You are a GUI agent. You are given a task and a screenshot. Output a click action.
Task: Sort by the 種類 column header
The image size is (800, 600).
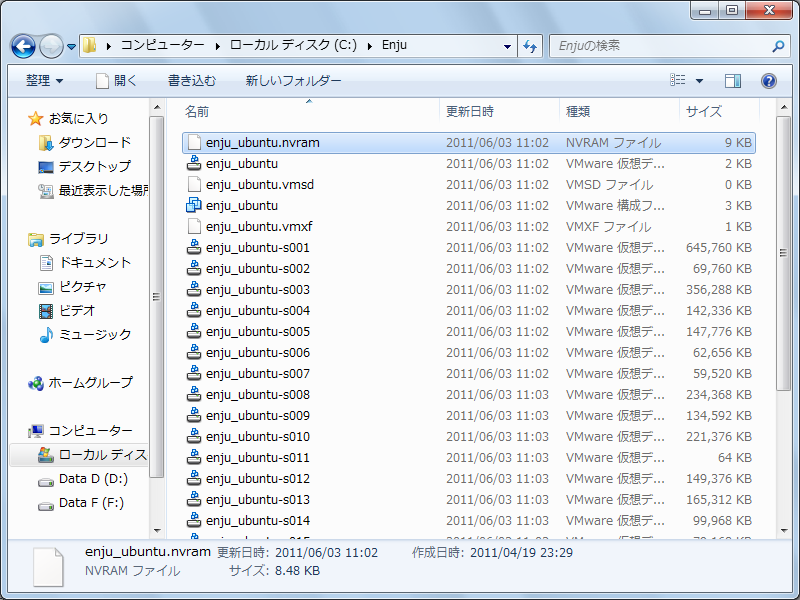point(619,111)
